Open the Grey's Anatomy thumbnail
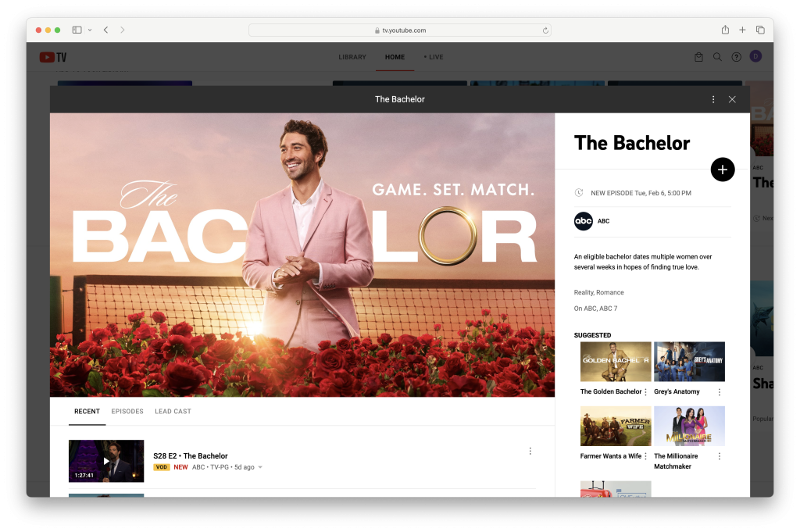800x532 pixels. point(689,362)
